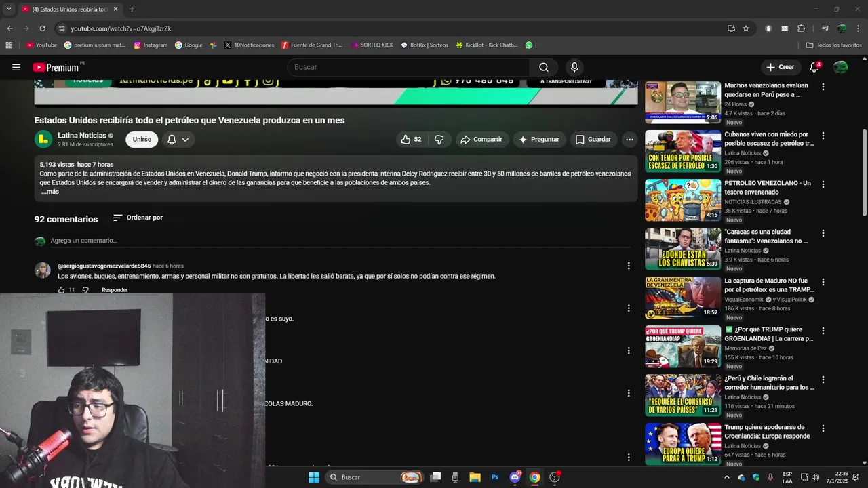Click the 'Unirse' join button

click(x=142, y=140)
